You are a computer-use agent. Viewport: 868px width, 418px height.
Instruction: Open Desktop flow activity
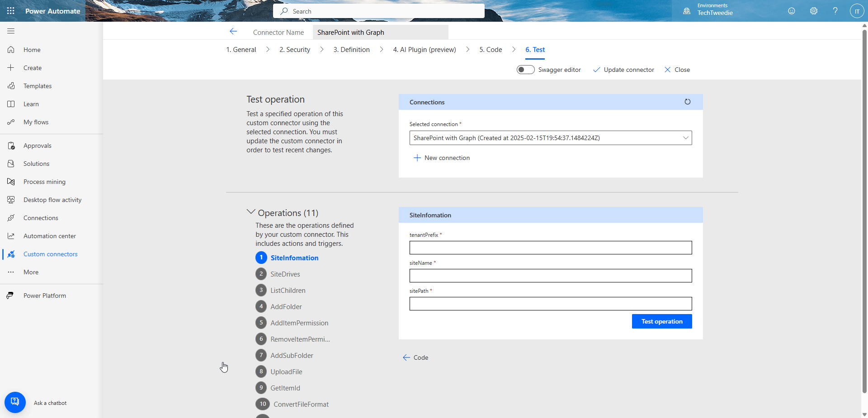click(52, 200)
